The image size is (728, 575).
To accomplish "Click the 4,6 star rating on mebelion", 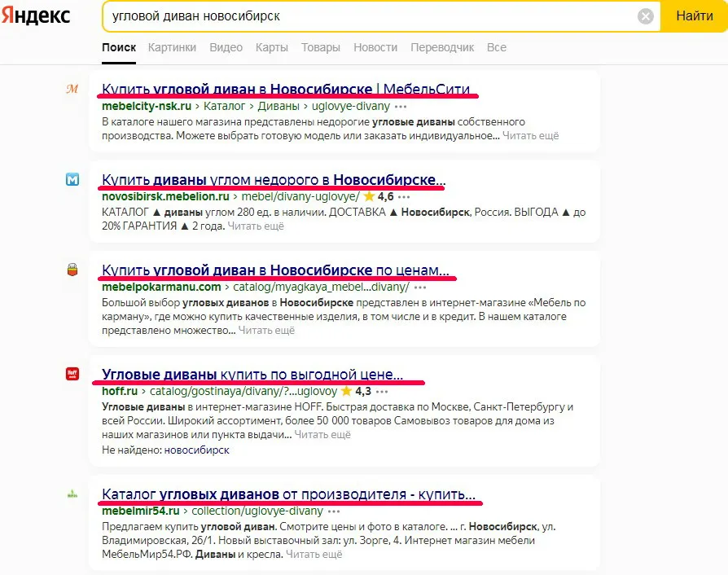I will 379,196.
